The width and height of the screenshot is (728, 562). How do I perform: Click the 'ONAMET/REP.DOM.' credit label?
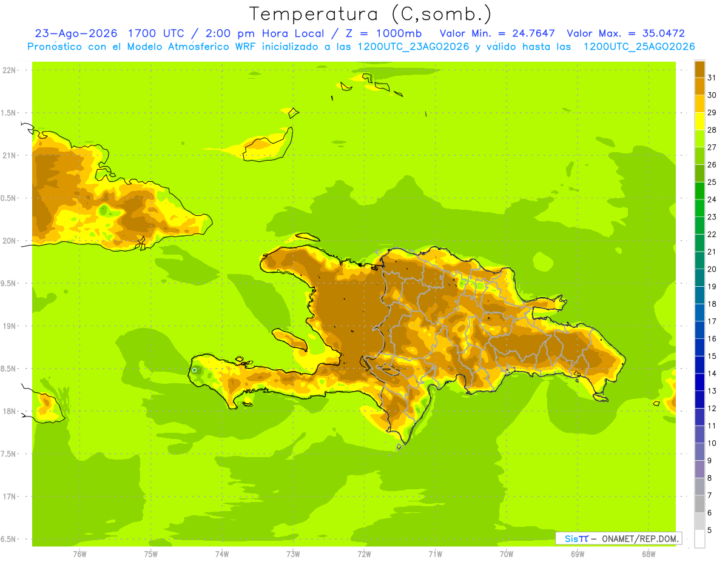[641, 538]
